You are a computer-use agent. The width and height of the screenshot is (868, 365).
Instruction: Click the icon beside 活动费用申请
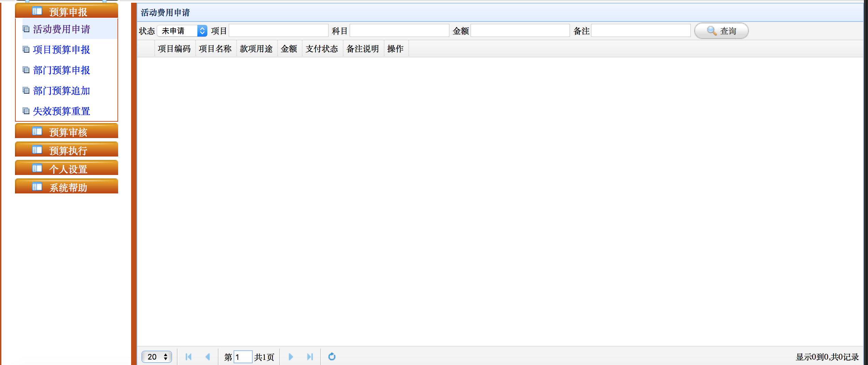tap(26, 29)
